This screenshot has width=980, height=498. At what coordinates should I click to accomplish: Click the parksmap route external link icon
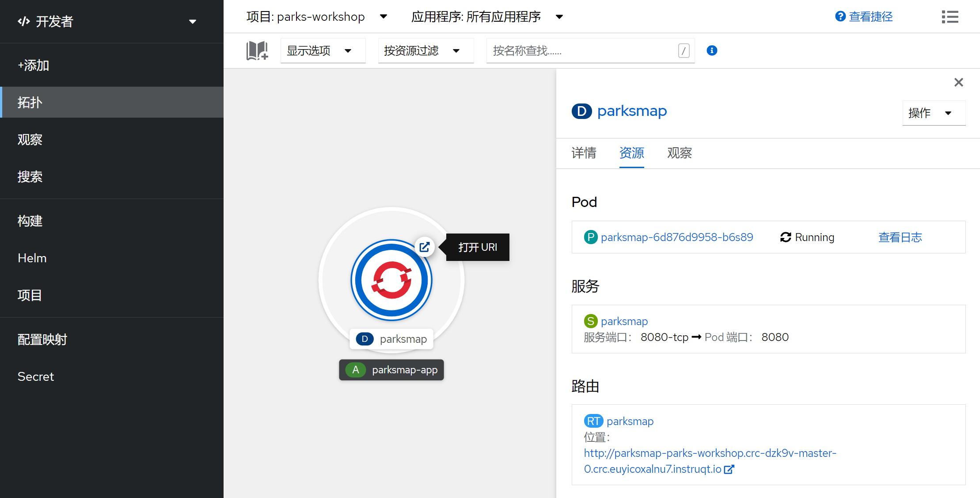click(x=729, y=469)
